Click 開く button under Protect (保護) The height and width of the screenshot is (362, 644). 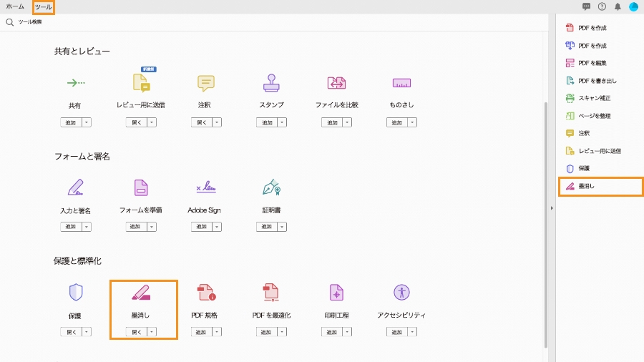click(71, 332)
